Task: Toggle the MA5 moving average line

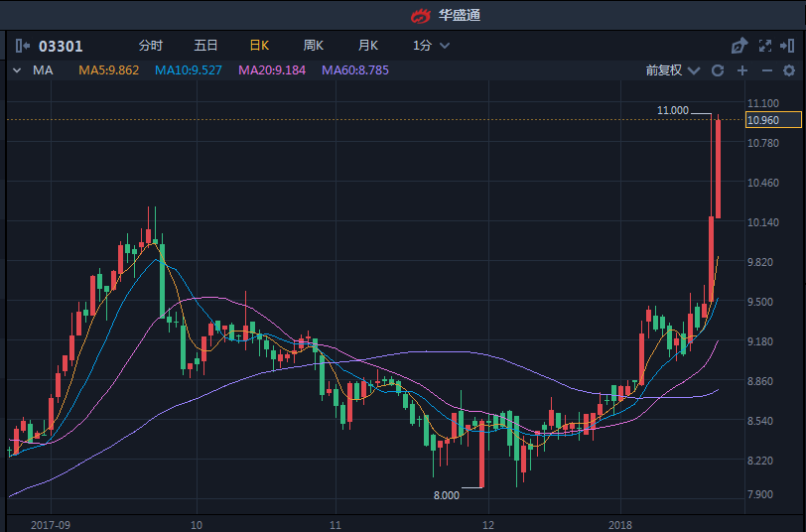Action: [x=109, y=70]
